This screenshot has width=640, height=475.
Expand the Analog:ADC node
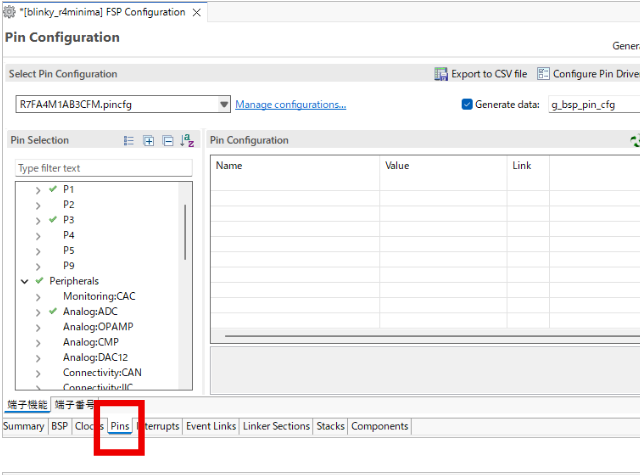(x=38, y=313)
